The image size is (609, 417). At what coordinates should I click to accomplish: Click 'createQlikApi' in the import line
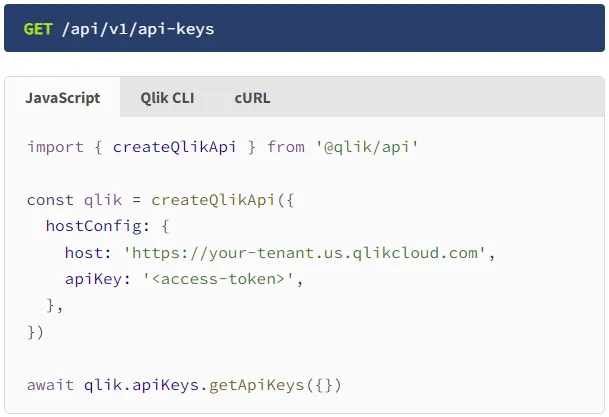pyautogui.click(x=175, y=147)
